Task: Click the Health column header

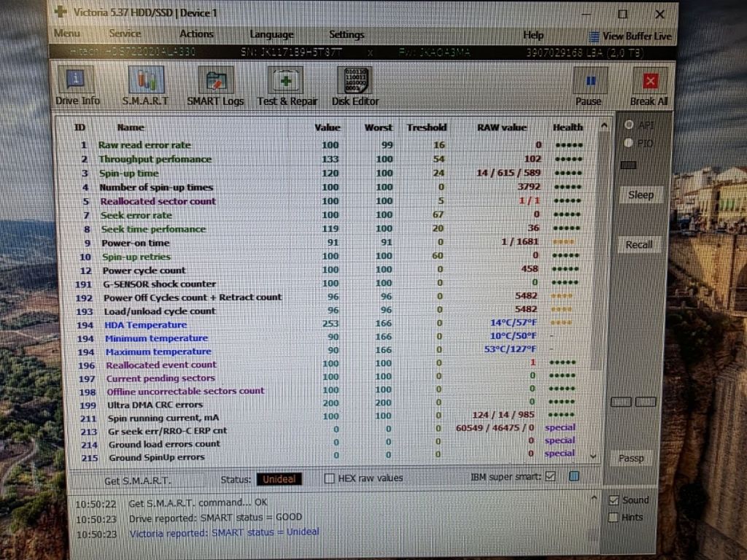Action: 568,127
